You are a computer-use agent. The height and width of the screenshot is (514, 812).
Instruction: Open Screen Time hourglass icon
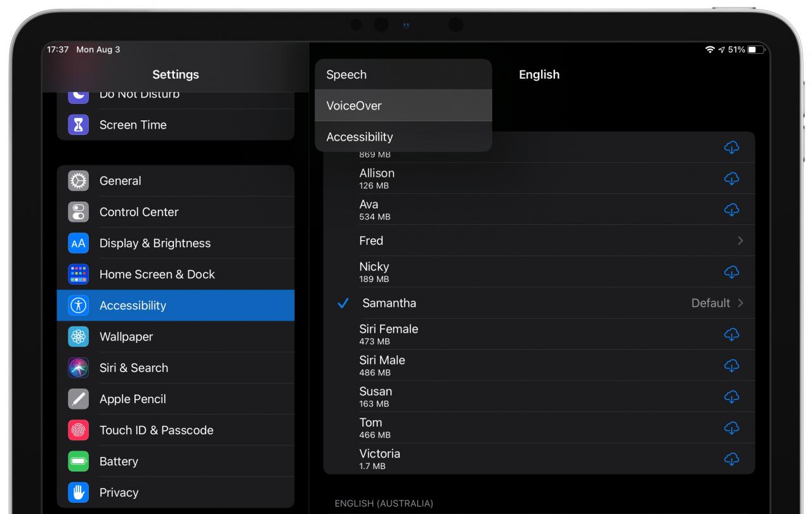78,125
